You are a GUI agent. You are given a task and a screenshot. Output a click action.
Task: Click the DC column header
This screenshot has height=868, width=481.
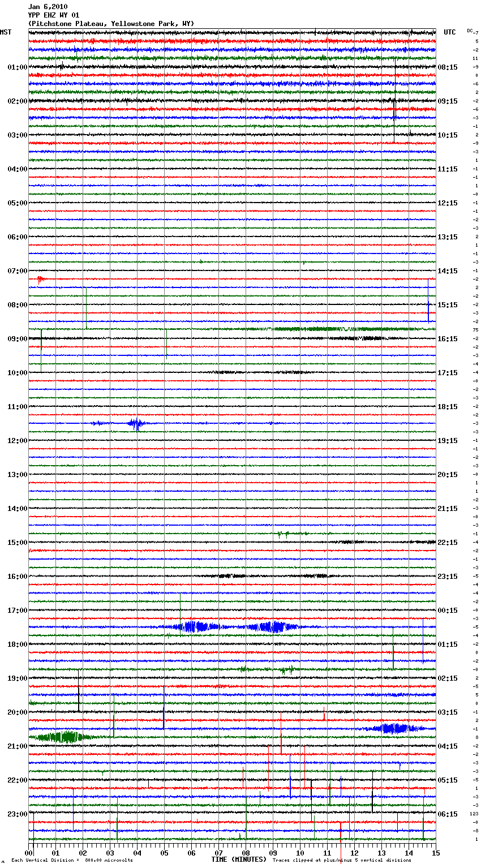(470, 31)
